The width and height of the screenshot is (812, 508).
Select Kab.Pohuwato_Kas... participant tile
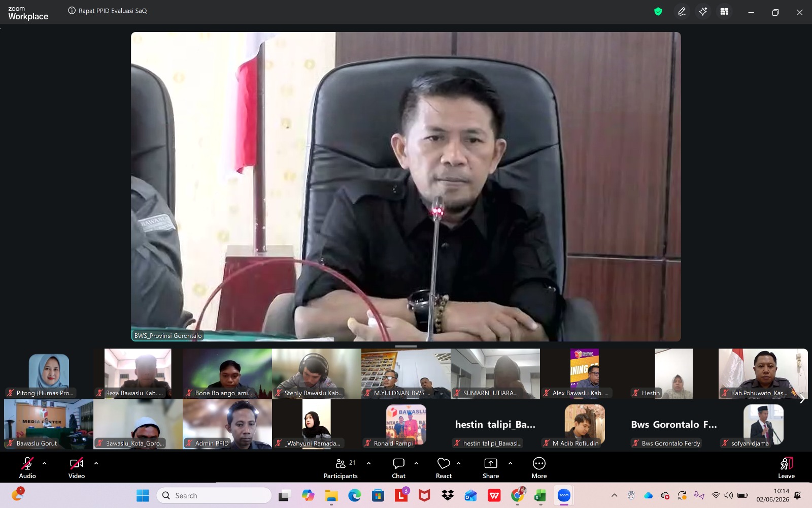point(763,373)
